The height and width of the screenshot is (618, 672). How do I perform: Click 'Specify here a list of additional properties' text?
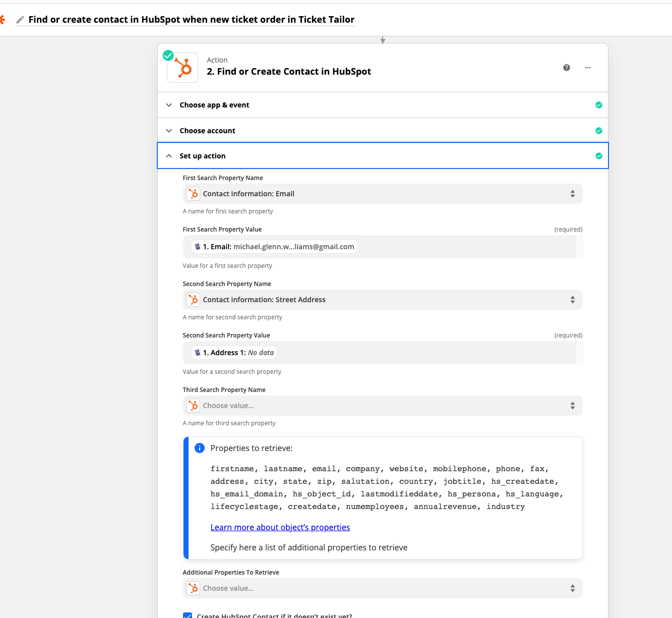point(309,547)
